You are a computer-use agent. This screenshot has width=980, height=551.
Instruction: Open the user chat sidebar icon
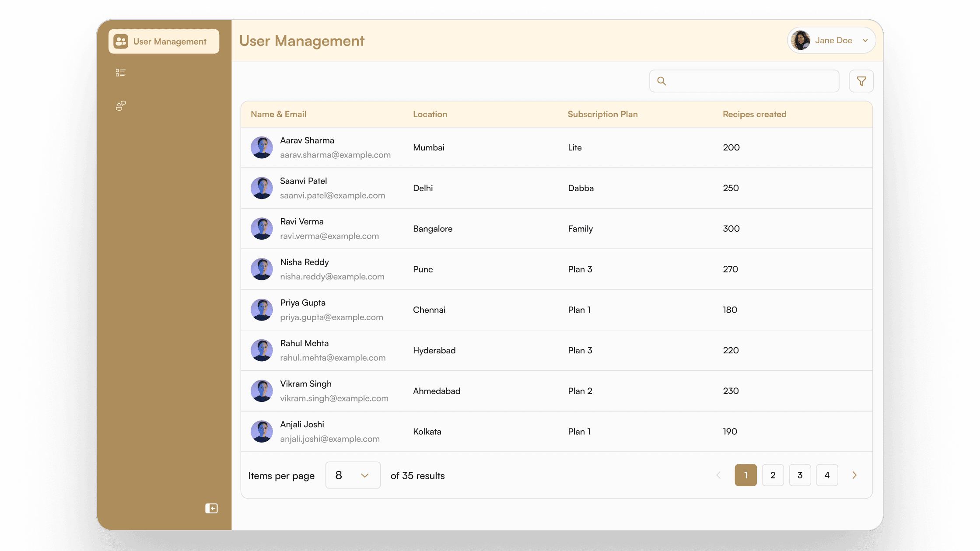(121, 105)
